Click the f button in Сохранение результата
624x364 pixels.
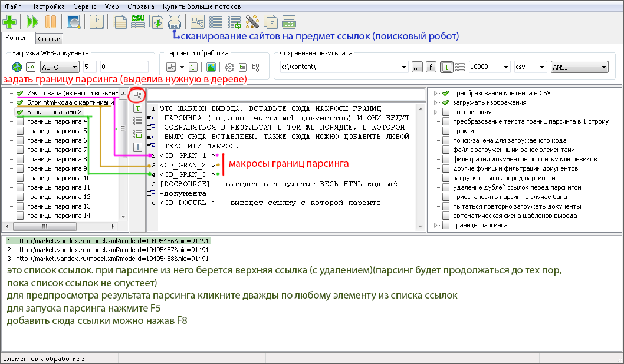click(431, 67)
